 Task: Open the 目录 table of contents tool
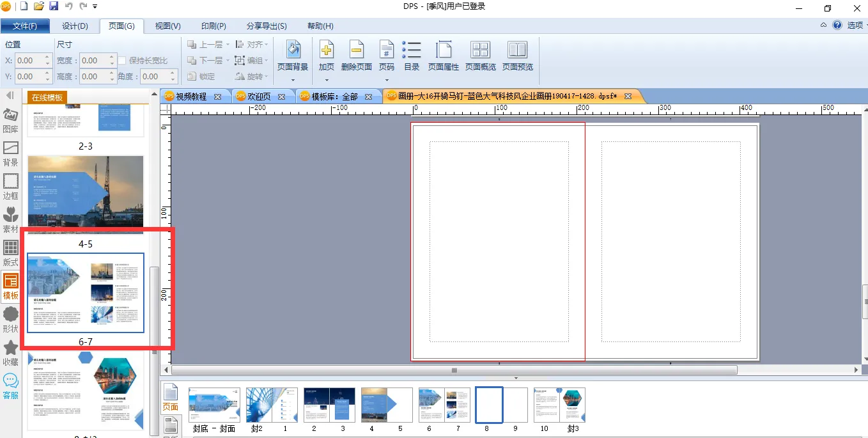412,50
